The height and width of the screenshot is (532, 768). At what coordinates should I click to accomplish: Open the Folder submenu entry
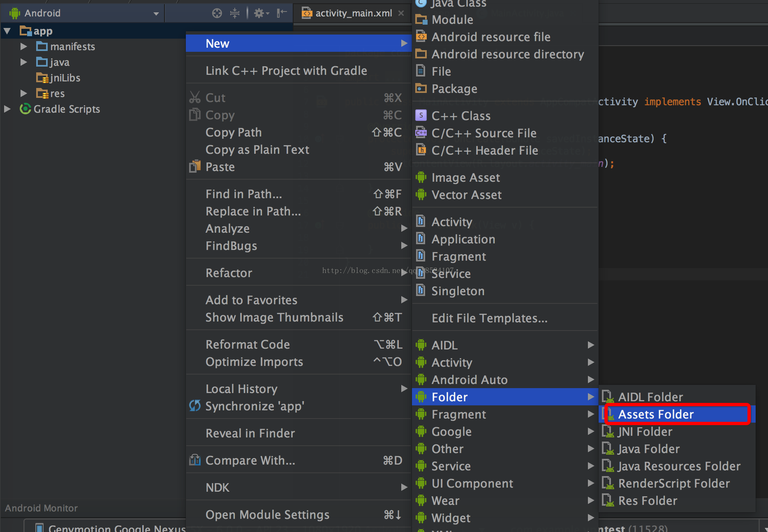(505, 397)
